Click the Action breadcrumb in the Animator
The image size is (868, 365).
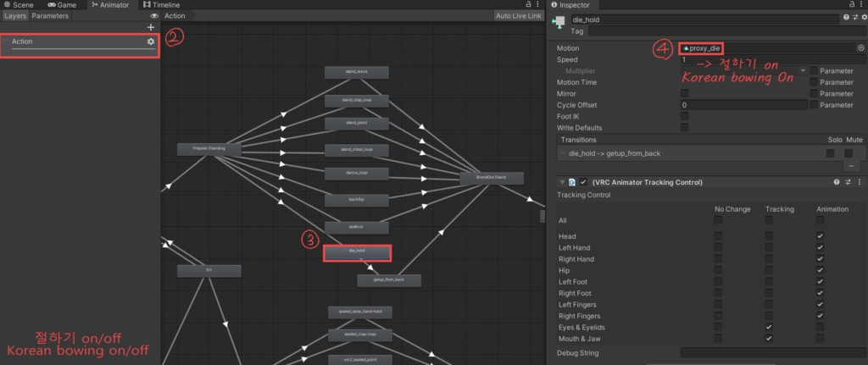pos(175,16)
